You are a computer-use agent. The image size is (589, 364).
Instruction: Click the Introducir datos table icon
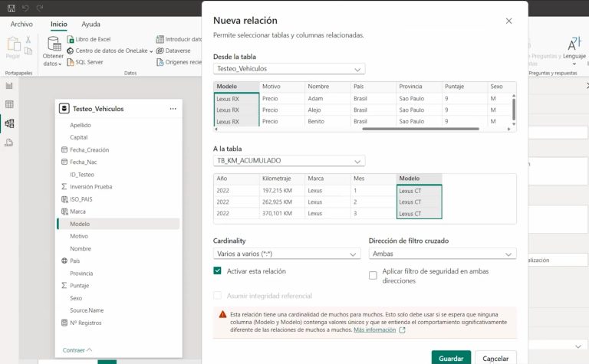pos(160,39)
